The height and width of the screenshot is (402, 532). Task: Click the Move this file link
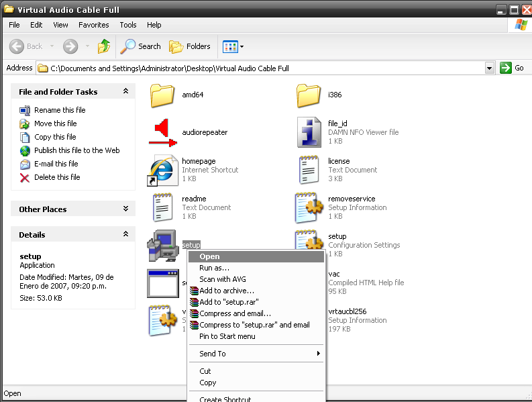click(x=55, y=123)
